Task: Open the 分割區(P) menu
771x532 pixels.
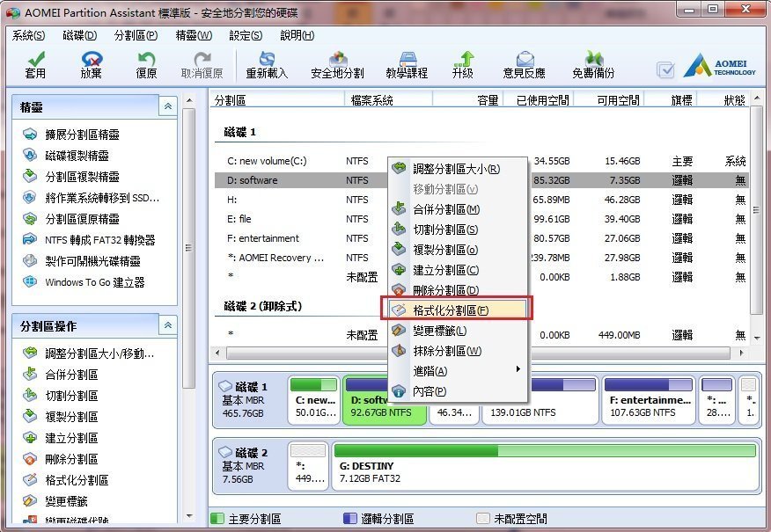Action: click(136, 35)
